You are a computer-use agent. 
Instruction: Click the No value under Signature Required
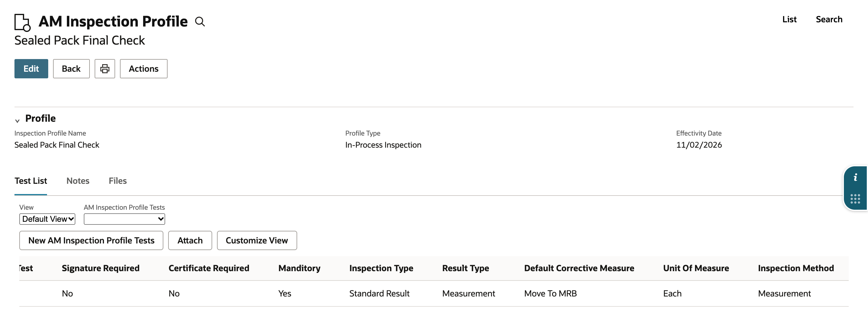click(68, 294)
